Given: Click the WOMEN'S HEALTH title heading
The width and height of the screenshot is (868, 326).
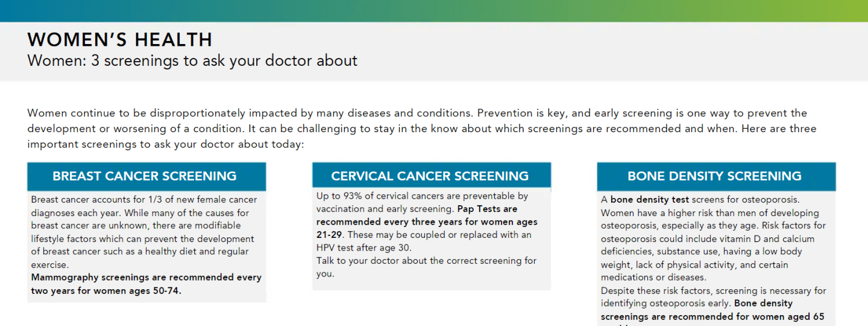Looking at the screenshot, I should (x=120, y=40).
